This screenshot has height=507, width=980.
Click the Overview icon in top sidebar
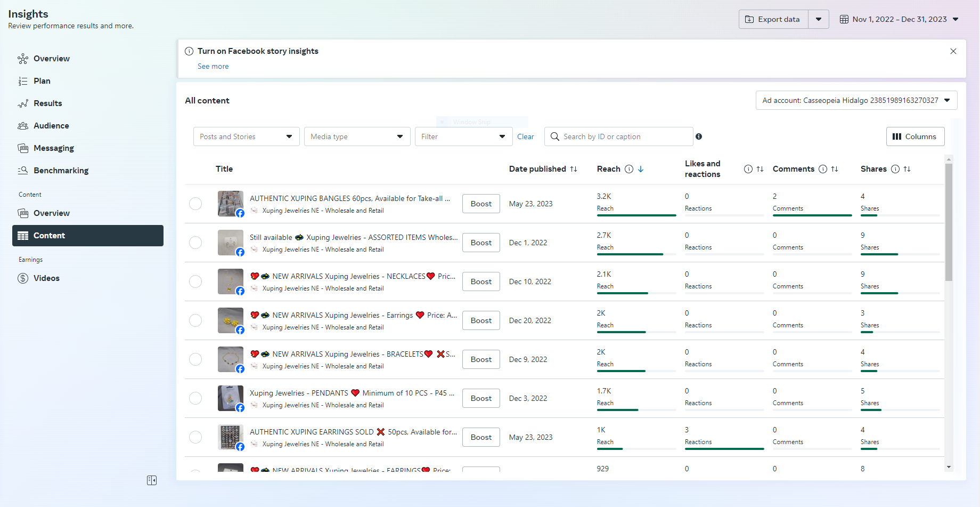click(23, 59)
